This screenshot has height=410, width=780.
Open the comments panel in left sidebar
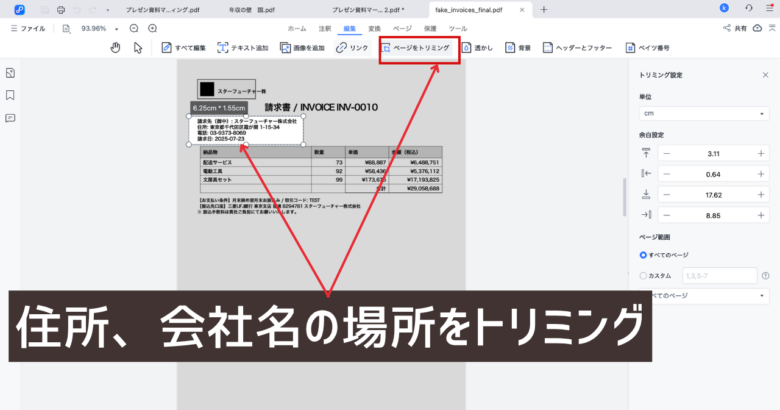coord(10,117)
